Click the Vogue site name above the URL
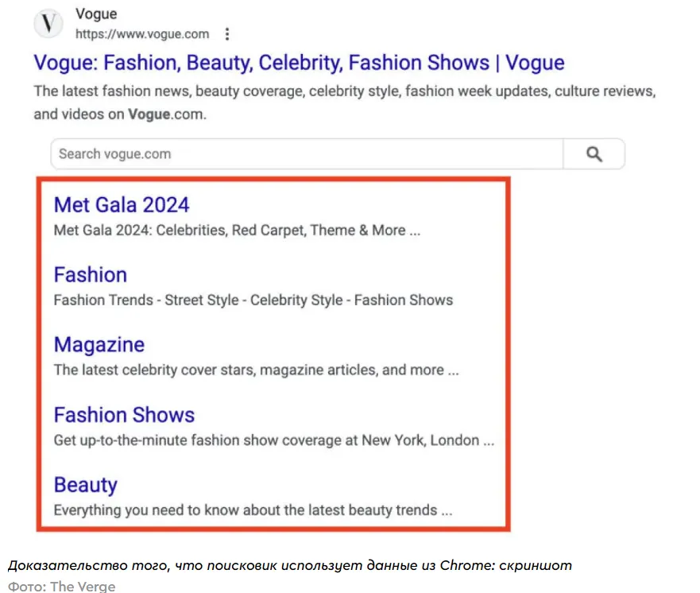The width and height of the screenshot is (700, 593). (96, 14)
